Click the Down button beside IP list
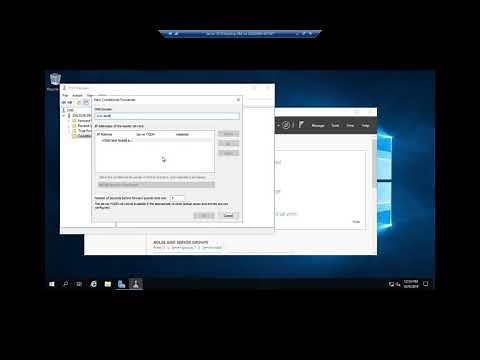Image resolution: width=480 pixels, height=360 pixels. click(x=228, y=153)
